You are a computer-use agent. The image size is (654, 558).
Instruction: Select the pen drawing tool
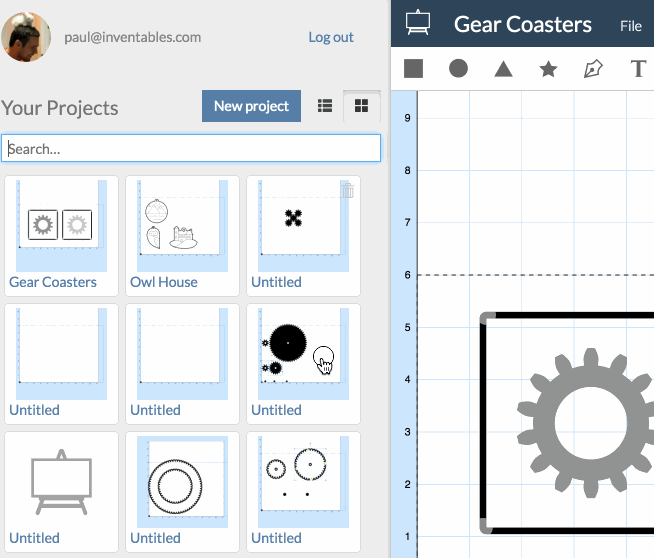[593, 68]
